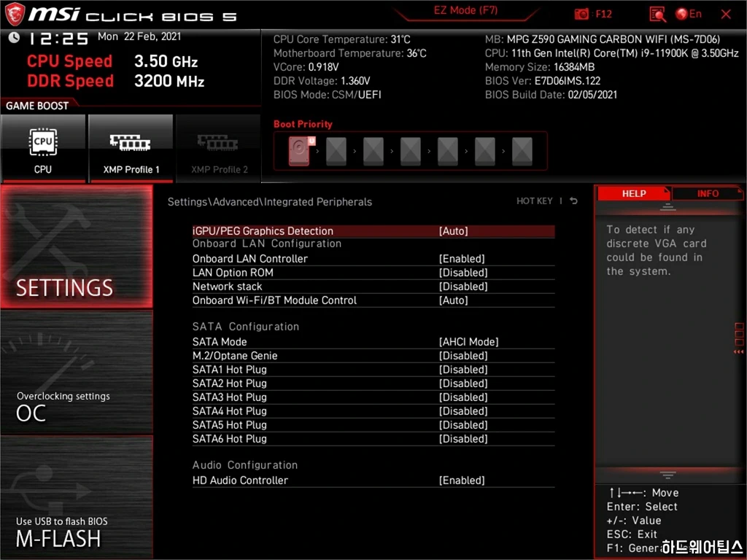Change SATA Mode [AHCI Mode] value
Viewport: 747px width, 560px height.
click(468, 341)
